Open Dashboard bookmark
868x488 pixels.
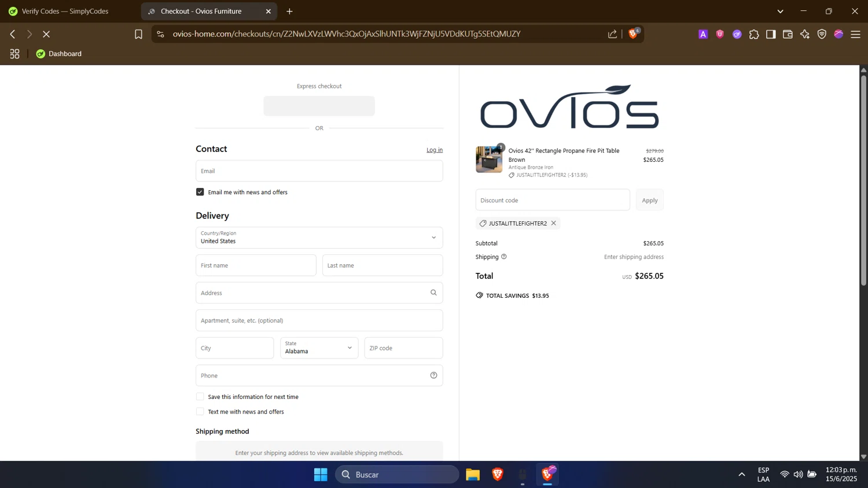click(x=58, y=54)
